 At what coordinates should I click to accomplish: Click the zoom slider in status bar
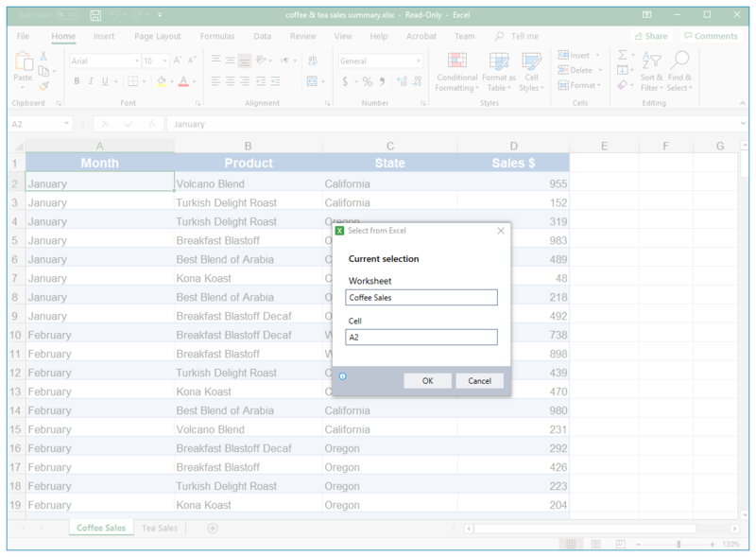(x=679, y=544)
